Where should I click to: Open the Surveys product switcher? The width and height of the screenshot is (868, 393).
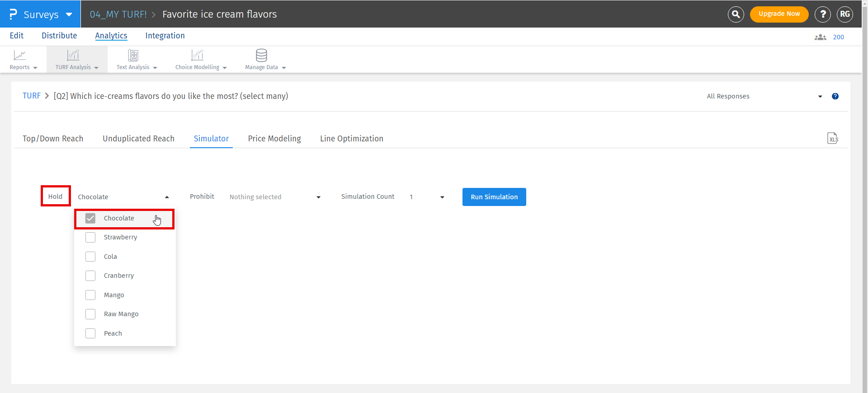[x=41, y=14]
